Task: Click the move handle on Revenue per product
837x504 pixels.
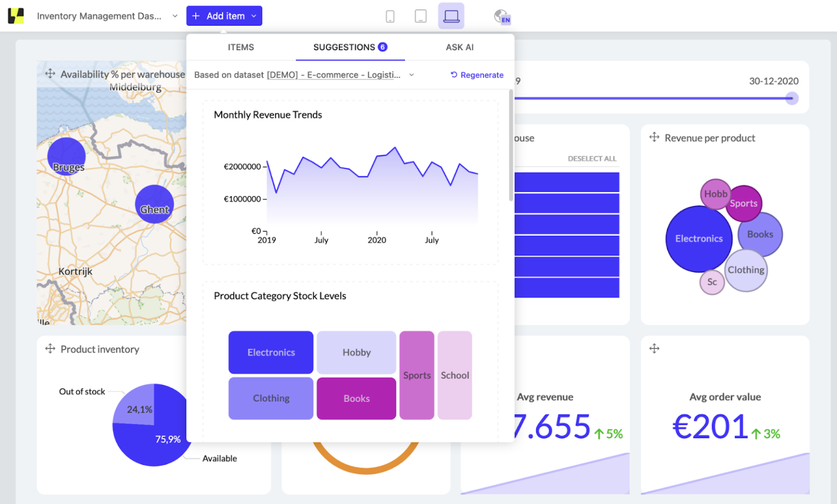Action: tap(654, 138)
